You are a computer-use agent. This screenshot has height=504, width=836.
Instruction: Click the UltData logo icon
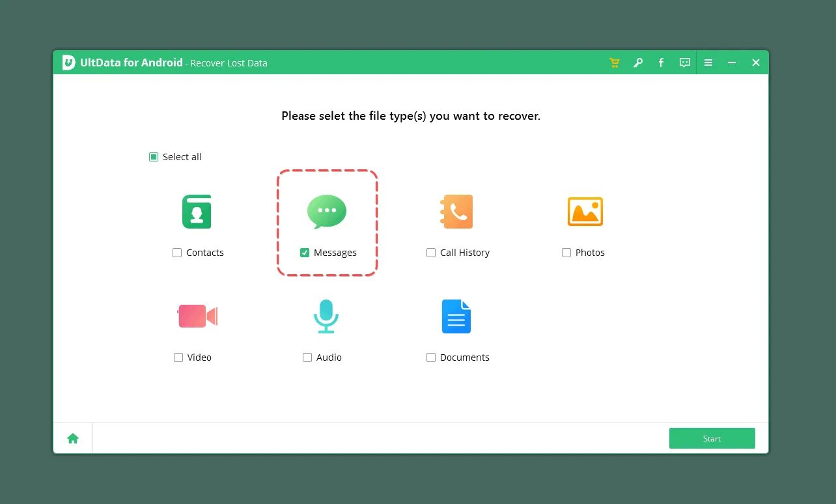tap(69, 63)
